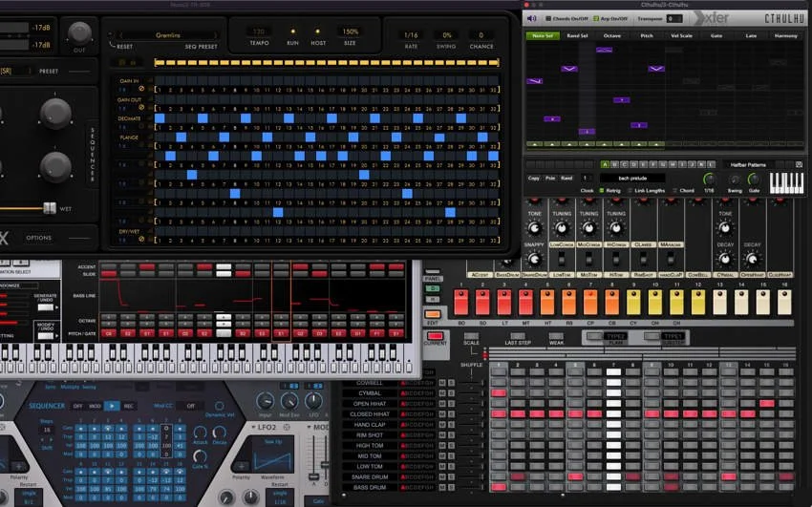Select previous seq preset arrow beside Gremlins
The width and height of the screenshot is (812, 507).
click(x=121, y=35)
